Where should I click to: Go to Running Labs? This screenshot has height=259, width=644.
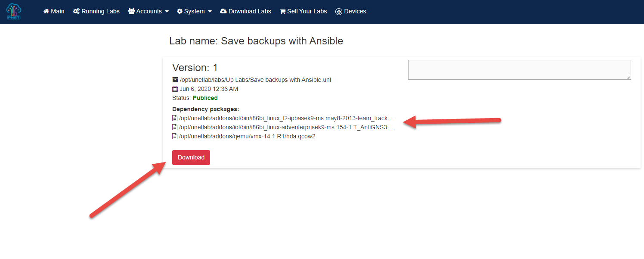(96, 11)
